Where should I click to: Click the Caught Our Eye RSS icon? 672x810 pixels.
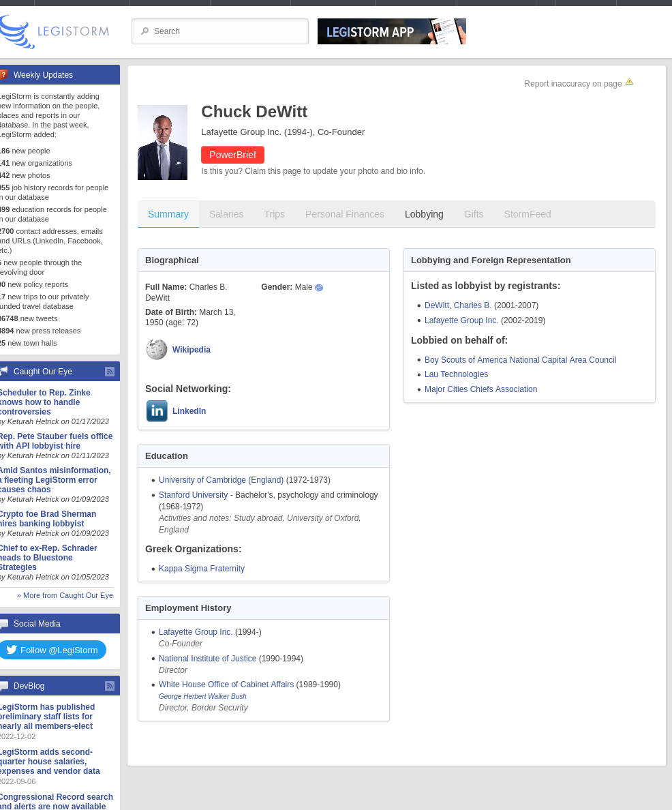[x=110, y=372]
